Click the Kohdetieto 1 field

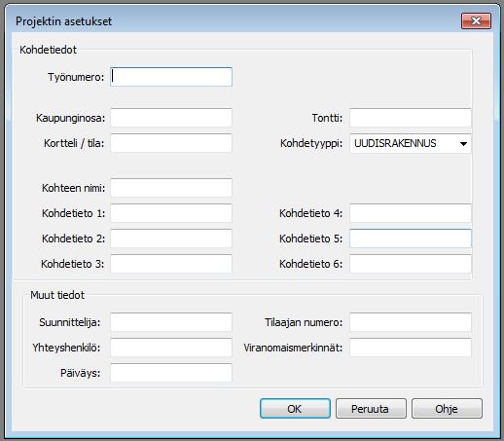point(171,213)
